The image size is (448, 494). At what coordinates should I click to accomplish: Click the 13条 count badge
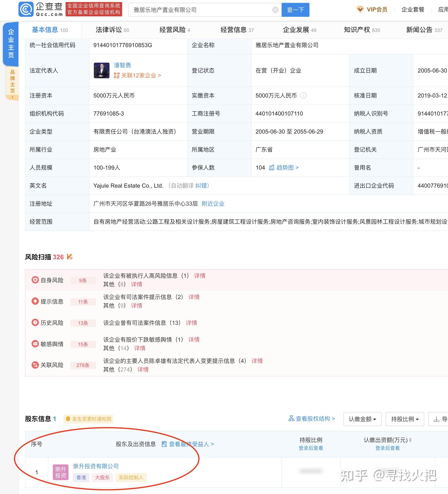(x=83, y=323)
